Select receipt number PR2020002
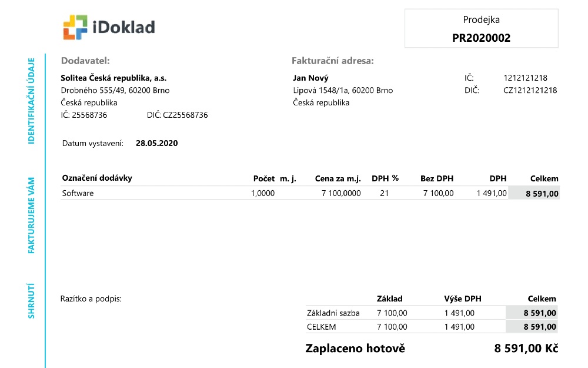588x368 pixels. (481, 38)
